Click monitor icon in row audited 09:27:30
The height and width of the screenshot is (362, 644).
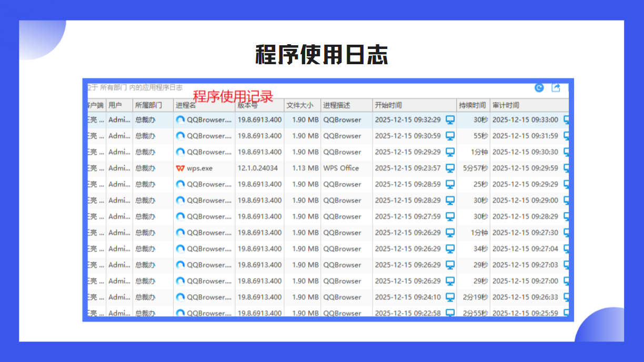(450, 233)
